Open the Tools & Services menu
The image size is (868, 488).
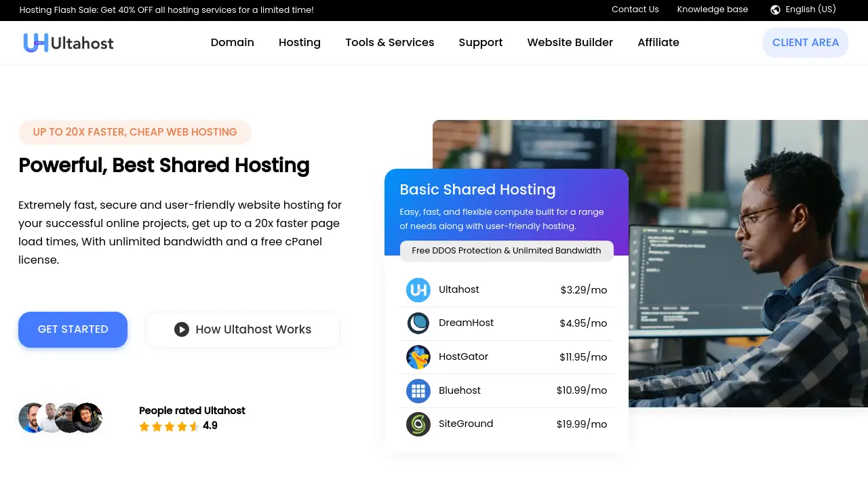[x=390, y=42]
